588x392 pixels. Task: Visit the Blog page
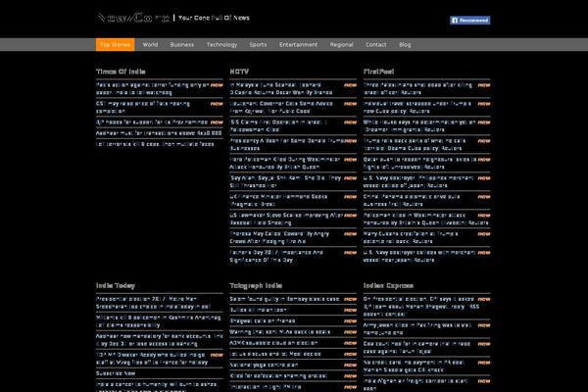pos(405,44)
